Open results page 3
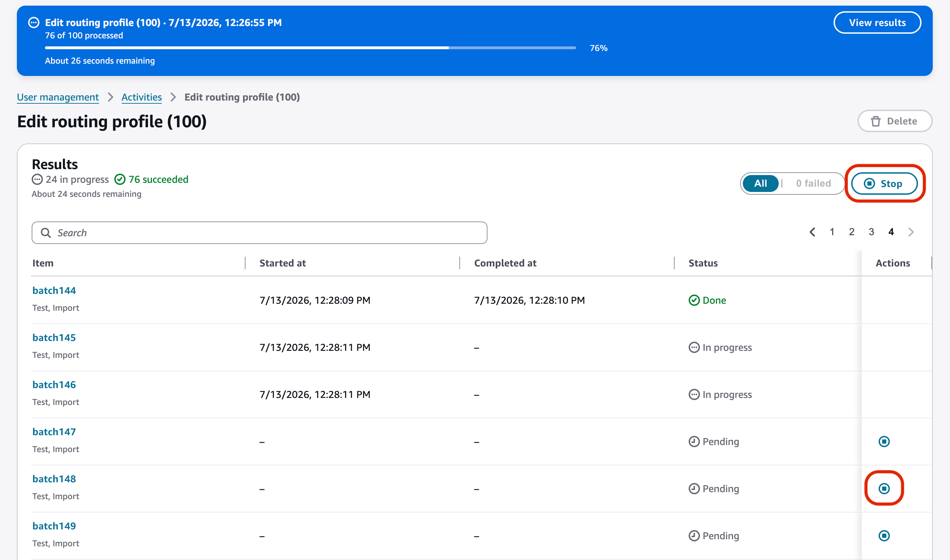Screen dimensions: 950x560 click(x=871, y=232)
